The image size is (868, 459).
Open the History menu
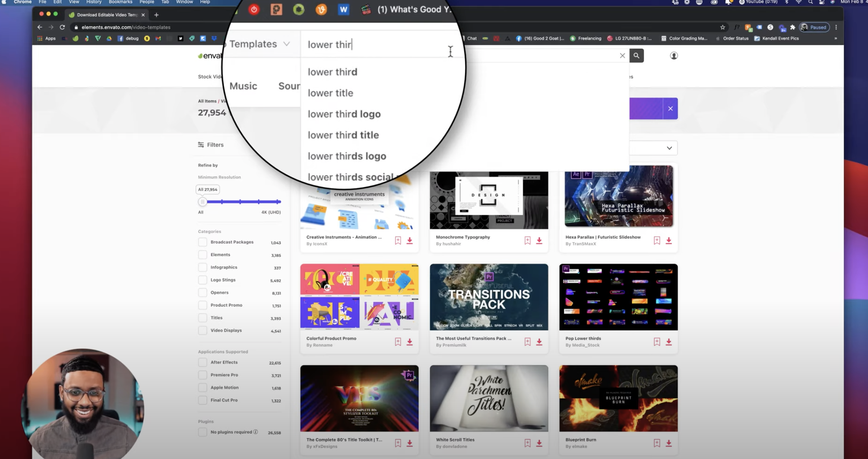94,2
